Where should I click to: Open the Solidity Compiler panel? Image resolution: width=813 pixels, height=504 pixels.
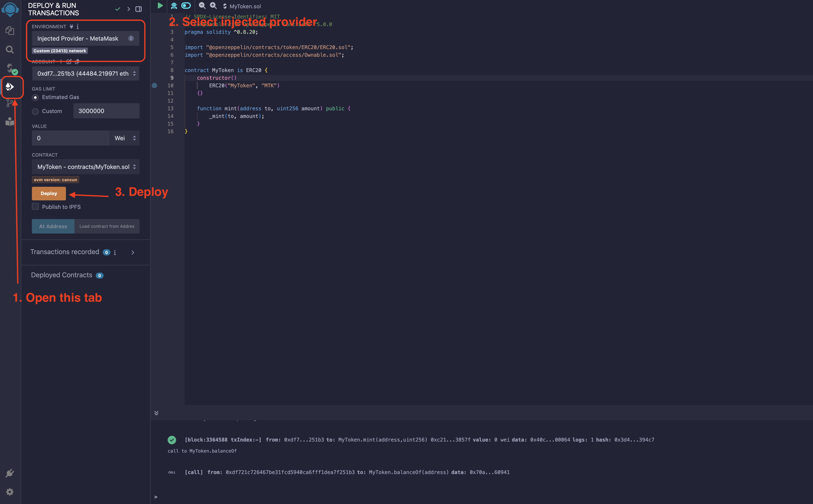click(10, 68)
